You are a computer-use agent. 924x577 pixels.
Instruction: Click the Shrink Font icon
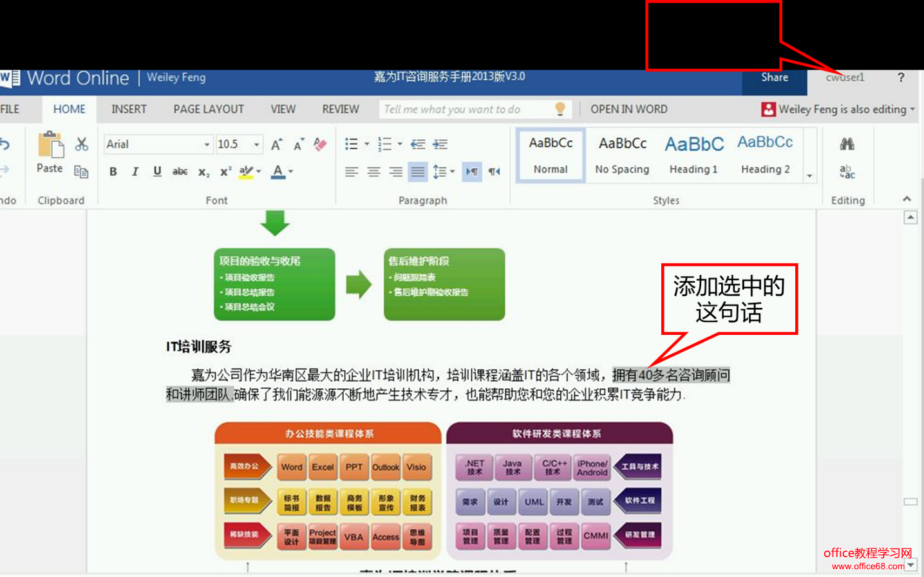(298, 145)
